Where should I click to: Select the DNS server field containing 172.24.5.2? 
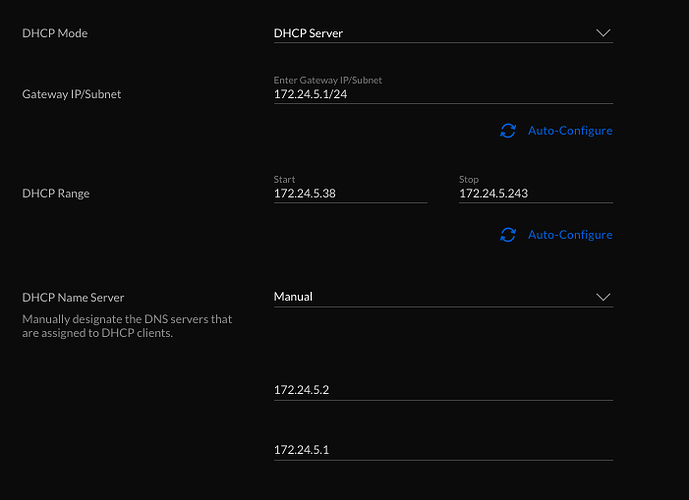coord(442,390)
